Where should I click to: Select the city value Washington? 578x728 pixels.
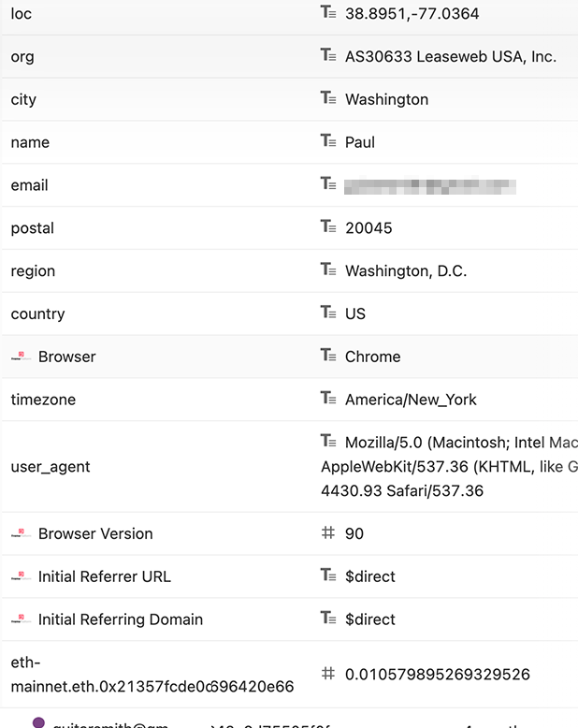click(387, 99)
